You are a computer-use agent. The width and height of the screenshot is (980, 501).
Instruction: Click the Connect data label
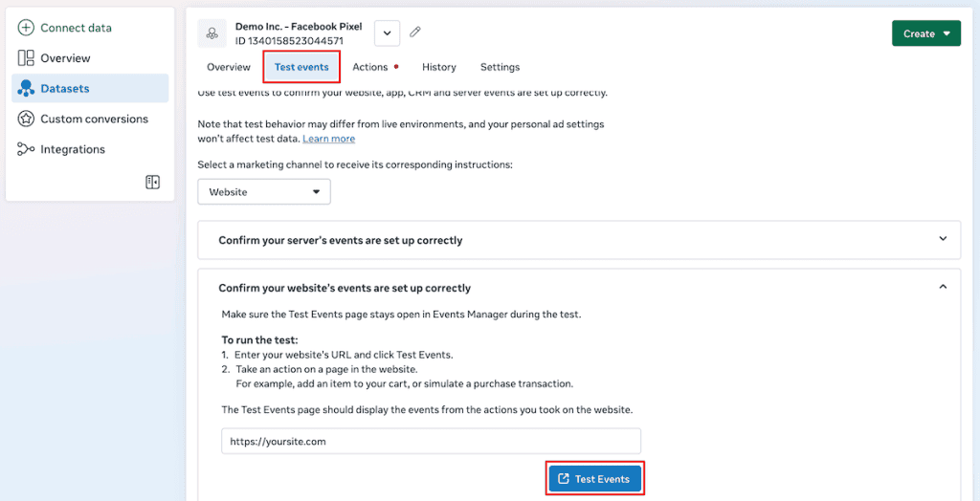tap(77, 28)
